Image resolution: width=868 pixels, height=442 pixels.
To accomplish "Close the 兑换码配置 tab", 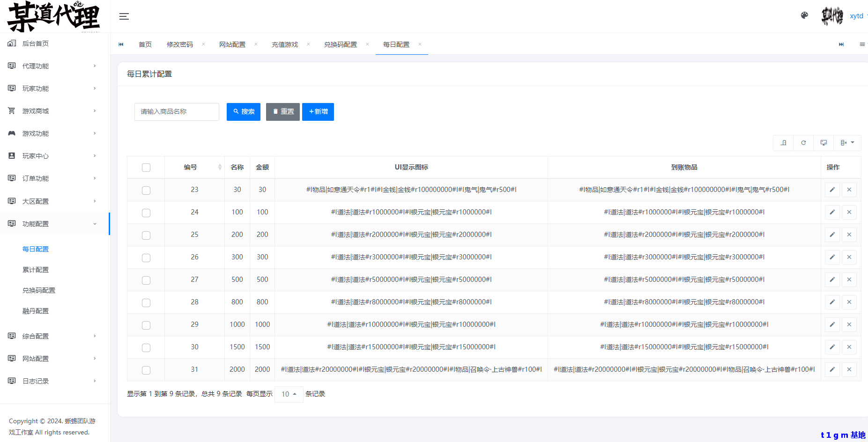I will tap(367, 44).
